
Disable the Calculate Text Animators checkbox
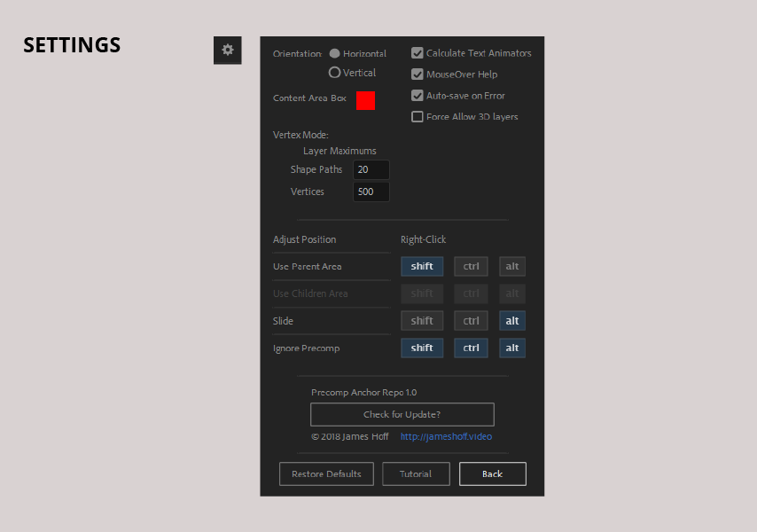click(417, 52)
